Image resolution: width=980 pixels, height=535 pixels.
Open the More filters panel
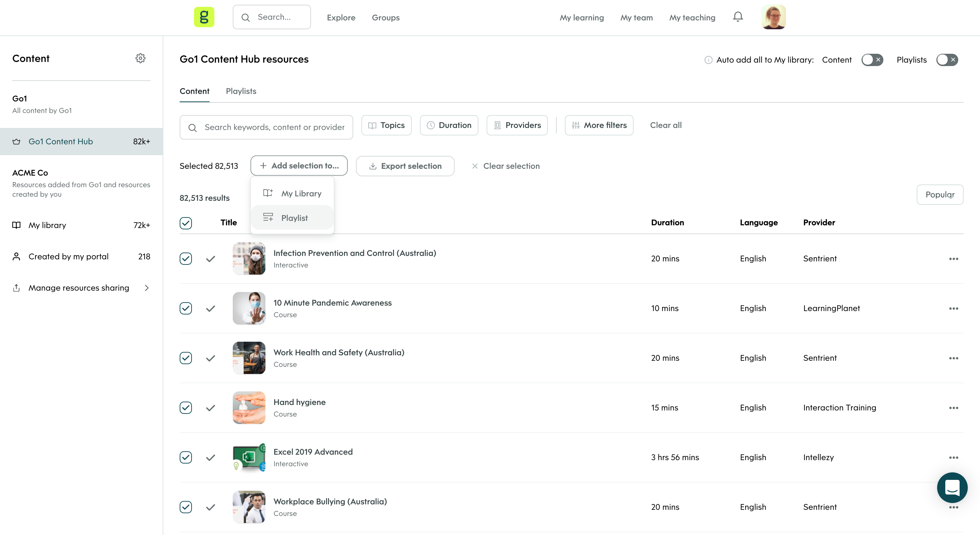coord(599,125)
